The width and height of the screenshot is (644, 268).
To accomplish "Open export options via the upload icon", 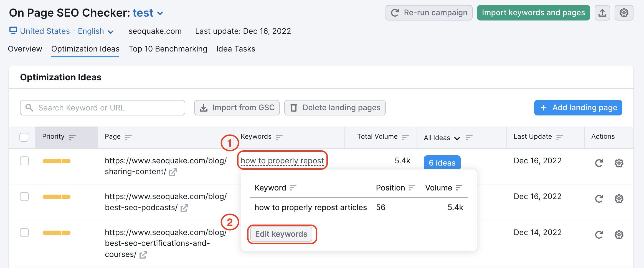I will coord(602,12).
